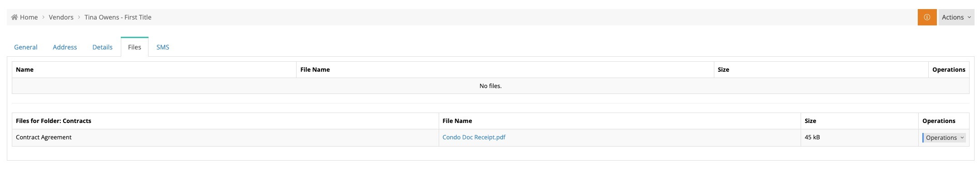Screen dimensions: 980x172
Task: Switch to the General tab
Action: pos(26,47)
